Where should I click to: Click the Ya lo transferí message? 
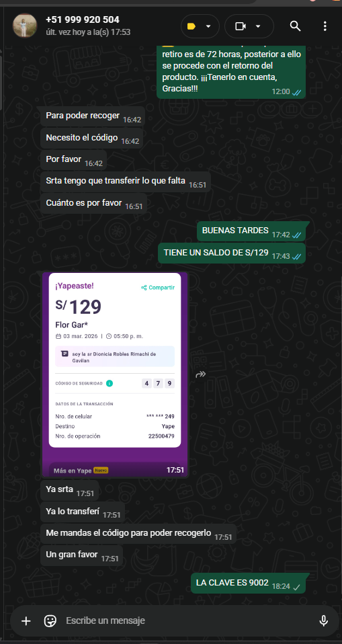pyautogui.click(x=83, y=512)
